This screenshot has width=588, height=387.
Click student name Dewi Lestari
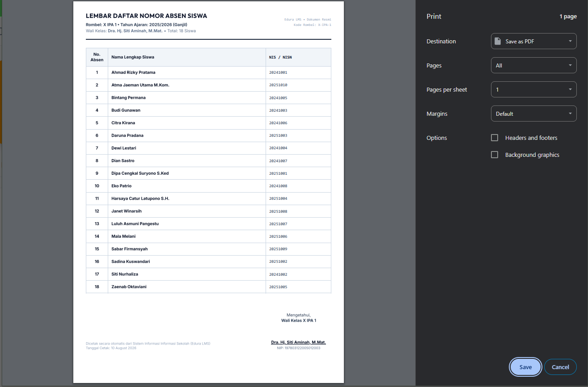tap(124, 148)
